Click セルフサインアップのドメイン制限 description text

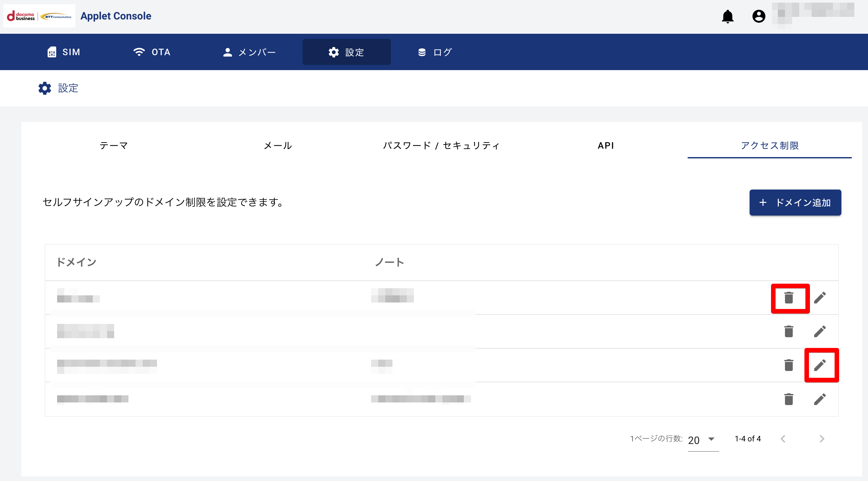tap(164, 202)
